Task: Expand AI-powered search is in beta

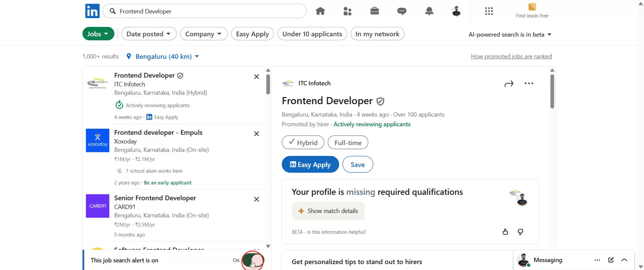Action: point(510,35)
